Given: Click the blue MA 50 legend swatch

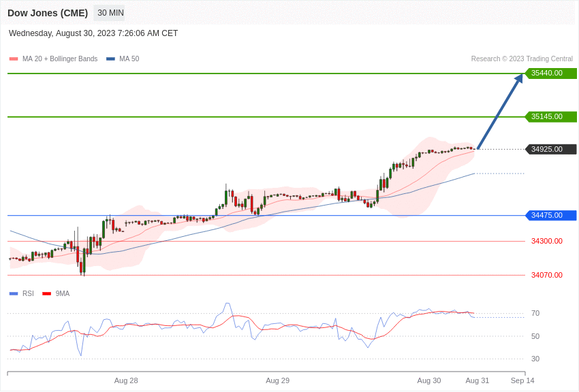Looking at the screenshot, I should (110, 59).
